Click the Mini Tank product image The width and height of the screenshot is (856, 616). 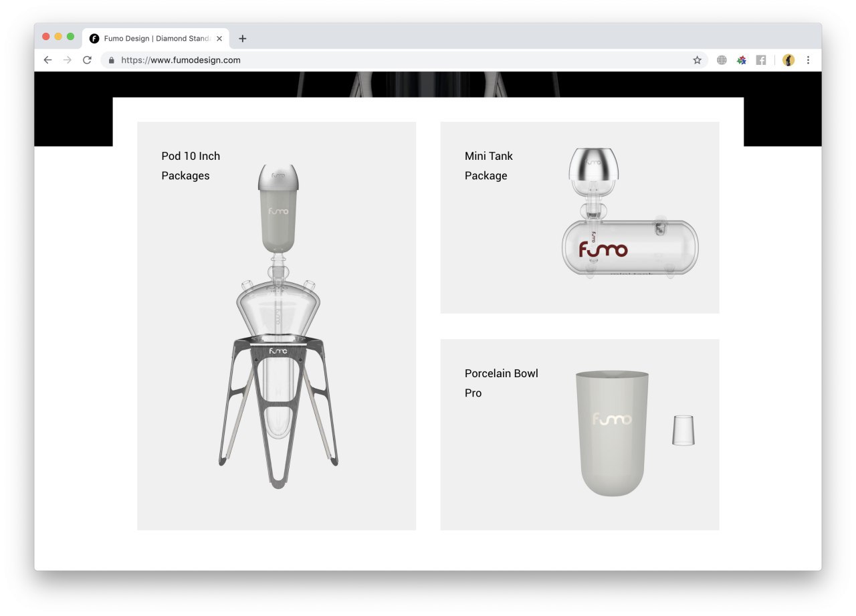coord(630,213)
